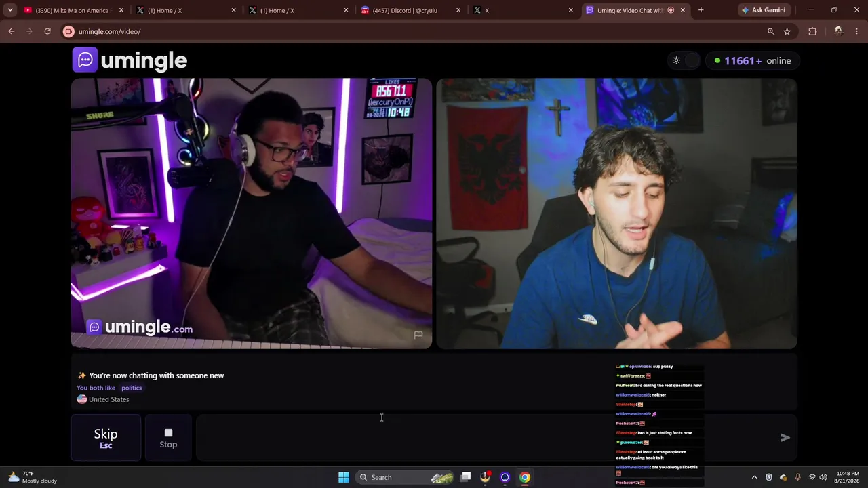Open the Windows Start menu

click(344, 477)
